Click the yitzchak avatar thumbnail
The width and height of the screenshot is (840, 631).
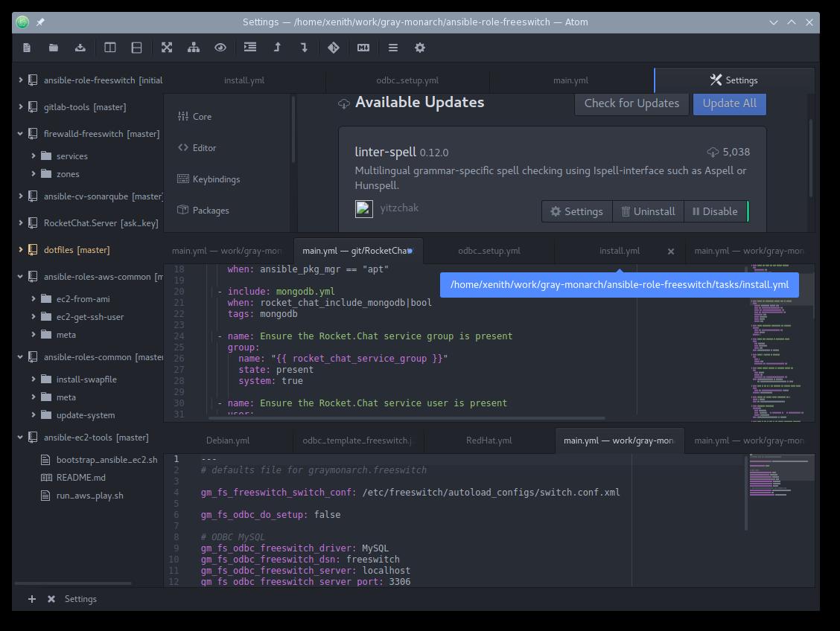[x=363, y=209]
